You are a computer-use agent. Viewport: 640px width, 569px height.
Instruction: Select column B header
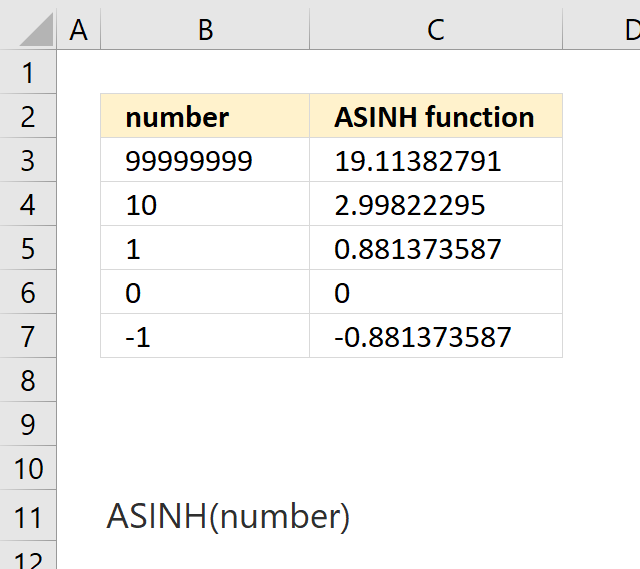(x=205, y=29)
